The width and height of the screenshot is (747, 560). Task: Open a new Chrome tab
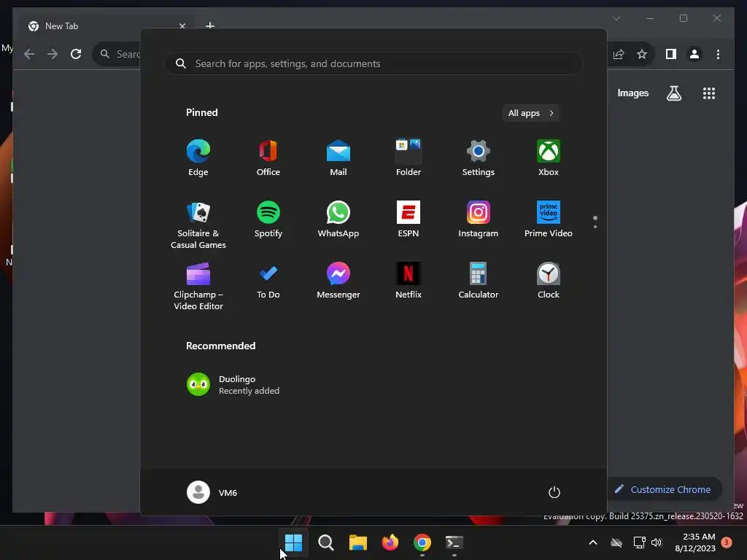point(210,26)
